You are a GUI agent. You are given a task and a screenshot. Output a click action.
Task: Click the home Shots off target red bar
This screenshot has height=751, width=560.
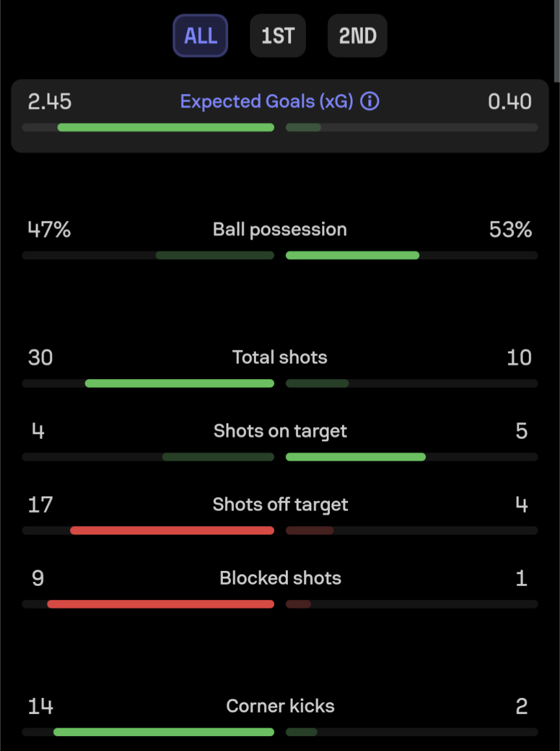172,530
